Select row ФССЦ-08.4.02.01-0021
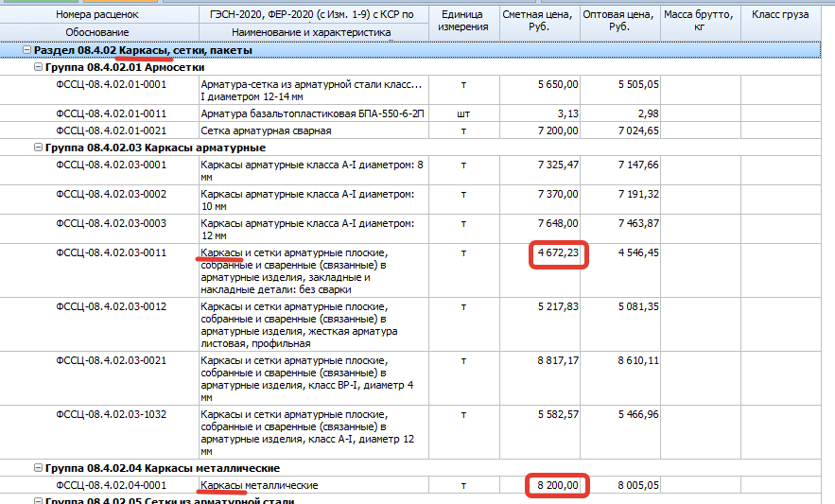Image resolution: width=835 pixels, height=504 pixels. pos(410,130)
